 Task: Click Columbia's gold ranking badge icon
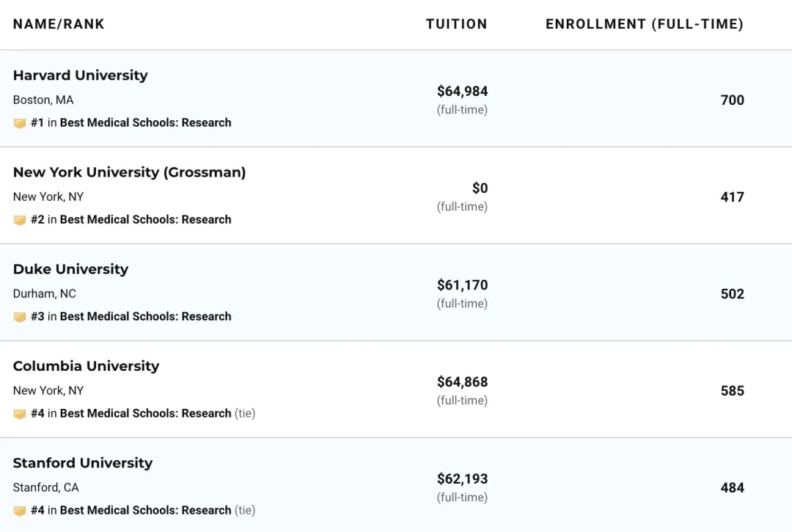(20, 414)
